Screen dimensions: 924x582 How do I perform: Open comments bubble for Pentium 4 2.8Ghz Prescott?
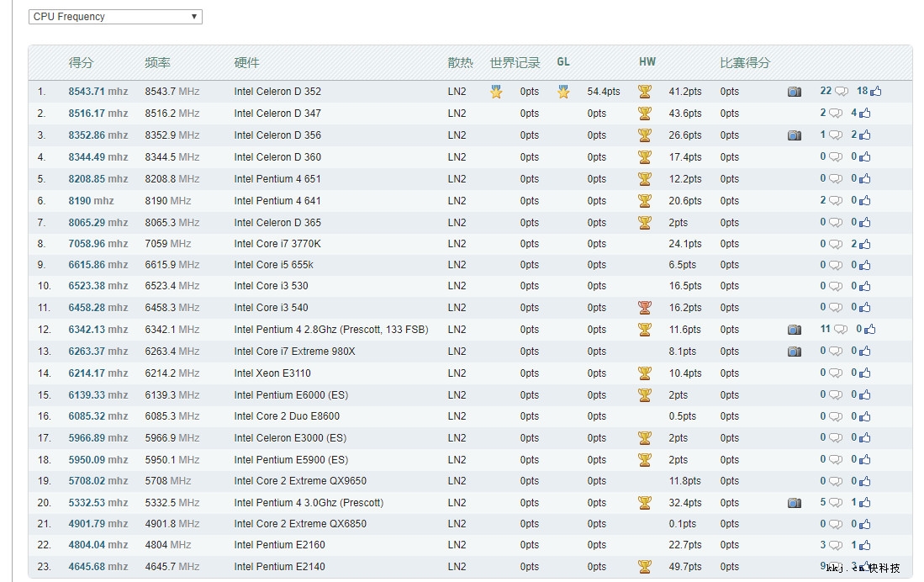[x=841, y=329]
